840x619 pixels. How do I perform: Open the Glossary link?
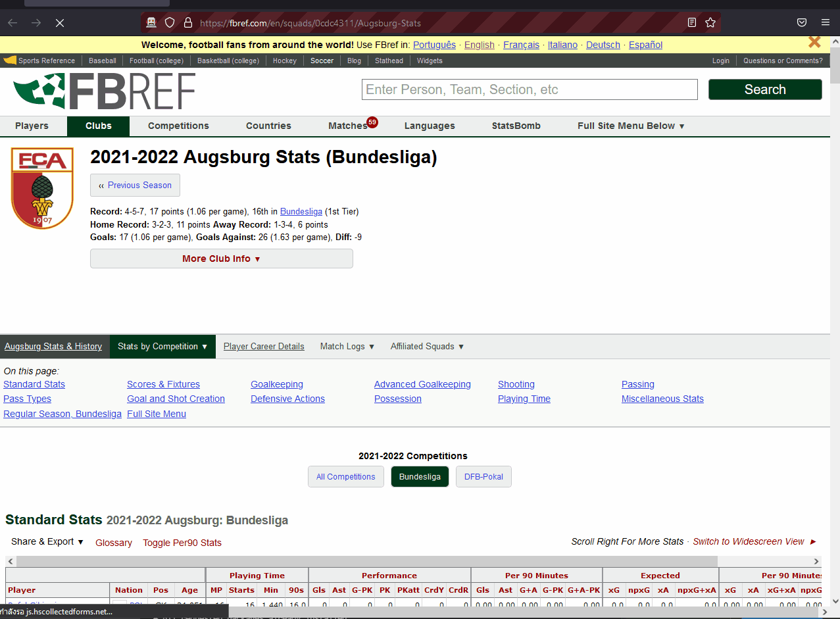coord(114,543)
